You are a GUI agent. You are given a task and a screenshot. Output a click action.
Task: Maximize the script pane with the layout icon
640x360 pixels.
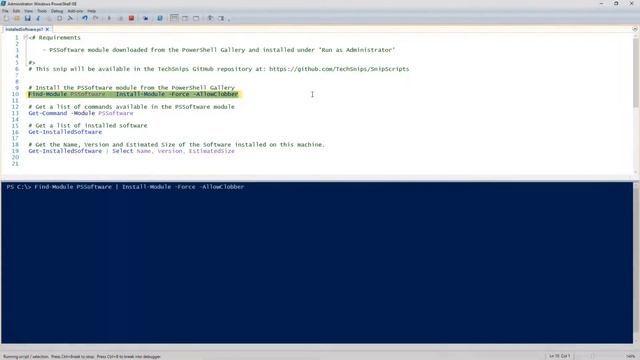[x=196, y=18]
